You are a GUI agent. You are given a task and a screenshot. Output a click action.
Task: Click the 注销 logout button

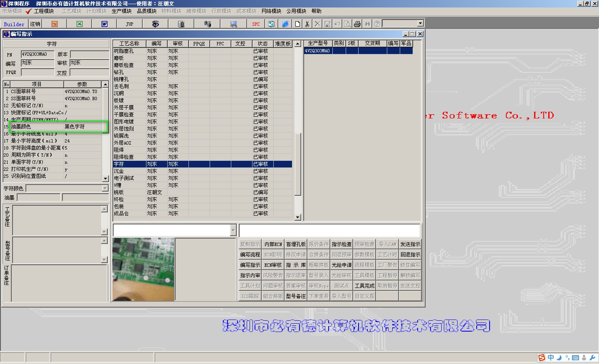(35, 24)
